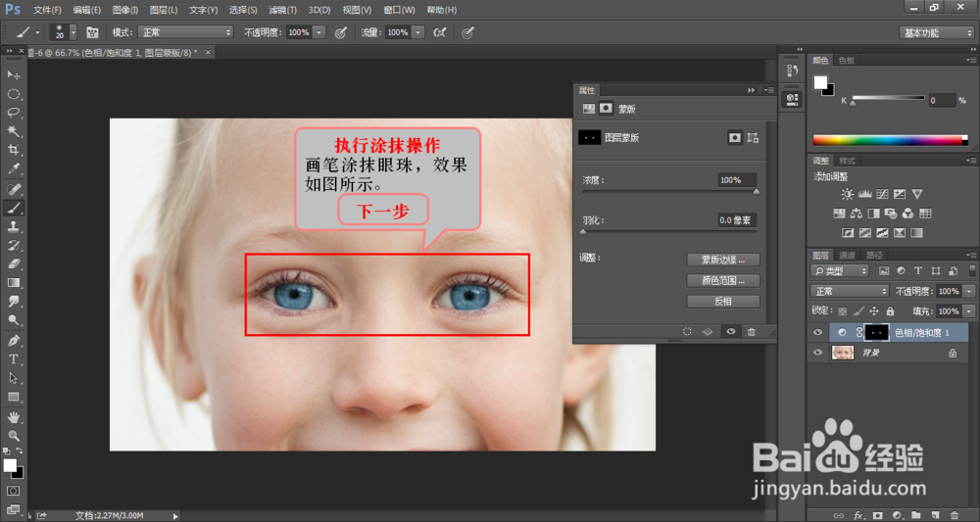Open layer 填充 dropdown arrow
Viewport: 980px width, 522px height.
coord(969,311)
